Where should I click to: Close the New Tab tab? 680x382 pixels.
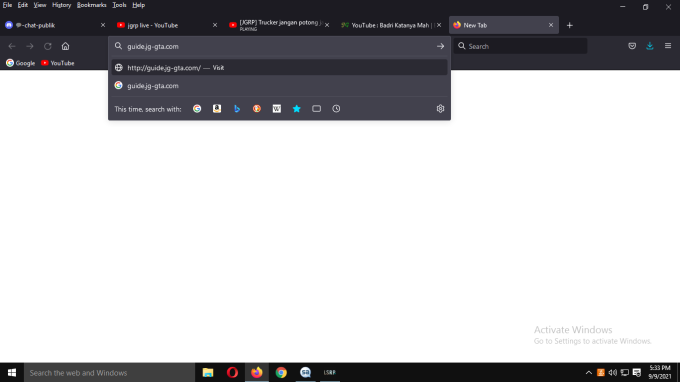(551, 25)
